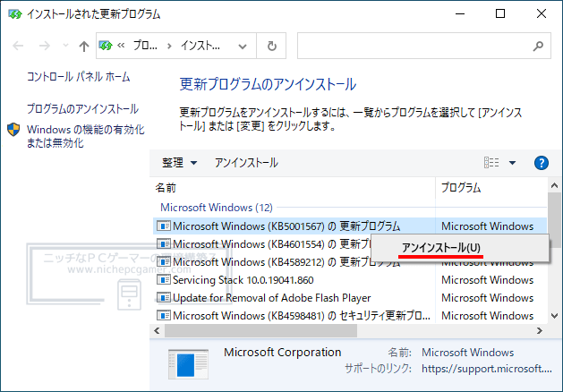
Task: Select Servicing Stack 10.0.19041.860 row
Action: tap(350, 280)
